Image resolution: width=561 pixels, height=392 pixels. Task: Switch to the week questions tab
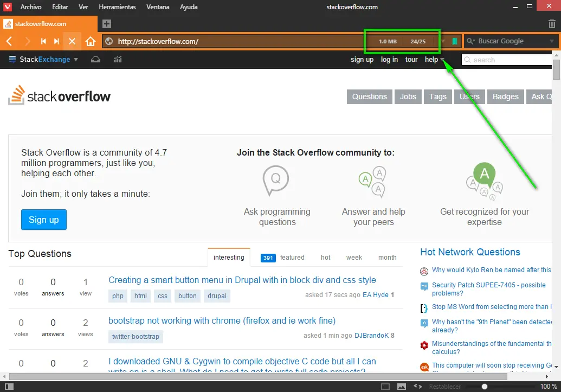354,258
